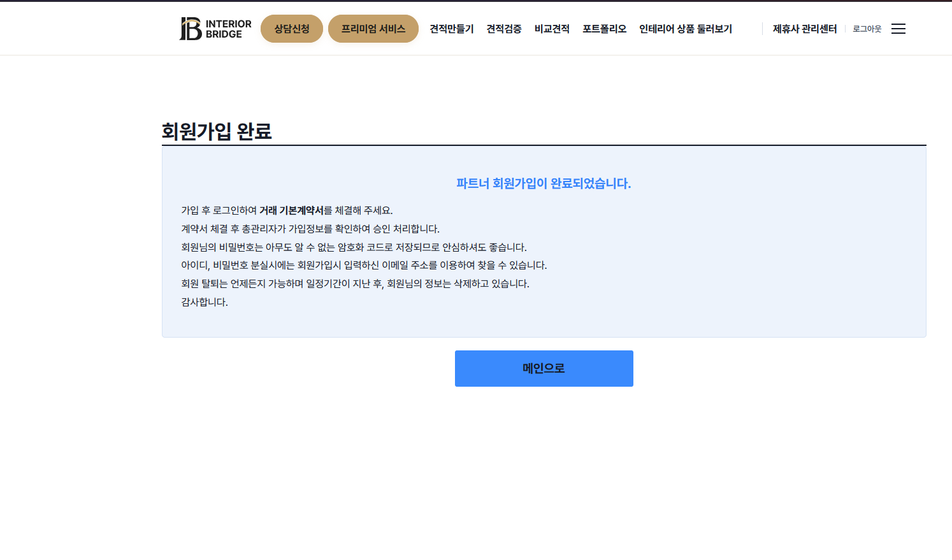Go to 견적만들기 menu

point(452,29)
